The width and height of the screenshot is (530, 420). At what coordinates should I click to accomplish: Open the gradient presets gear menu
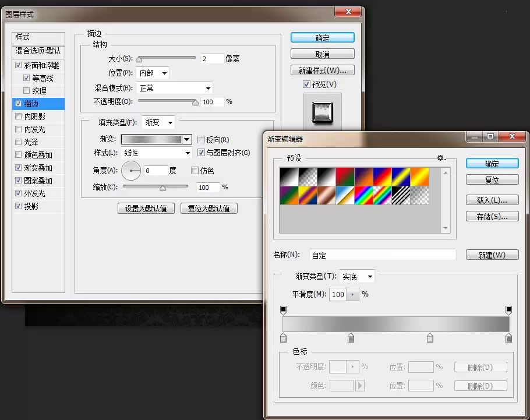[x=441, y=158]
